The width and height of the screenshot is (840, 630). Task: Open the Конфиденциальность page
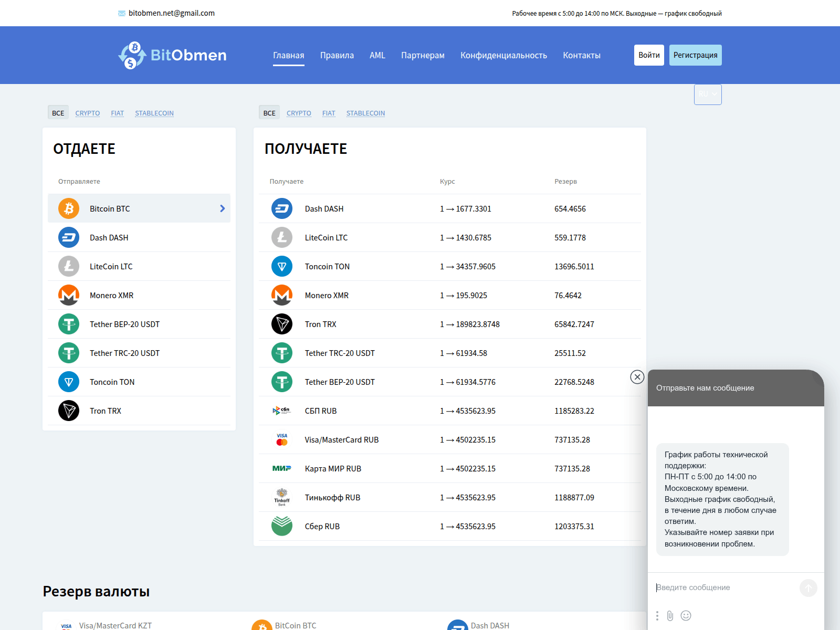[503, 55]
